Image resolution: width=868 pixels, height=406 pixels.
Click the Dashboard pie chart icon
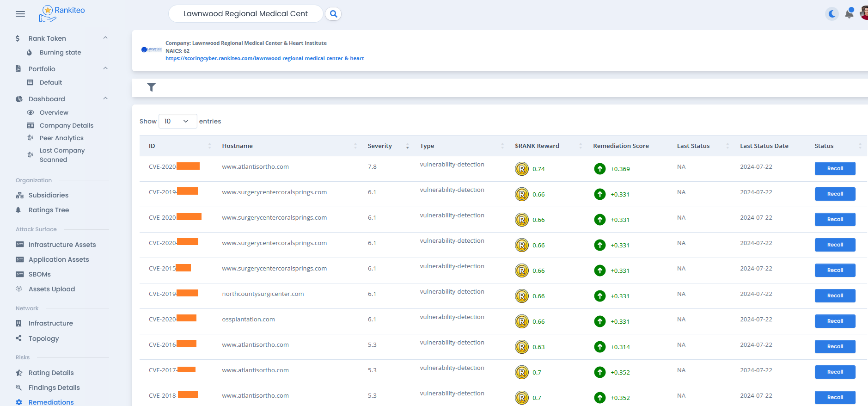19,99
